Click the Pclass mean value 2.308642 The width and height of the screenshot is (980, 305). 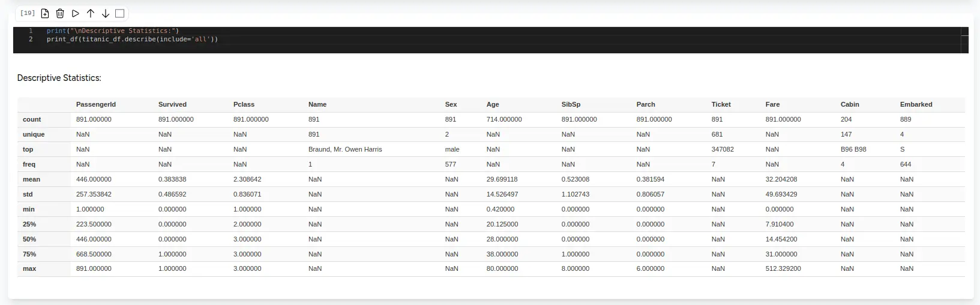click(247, 179)
